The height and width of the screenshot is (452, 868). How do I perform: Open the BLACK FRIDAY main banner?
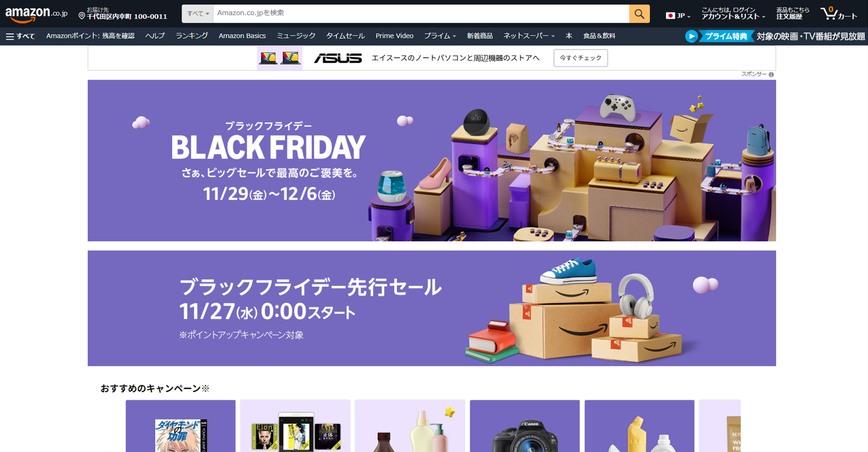[x=432, y=160]
